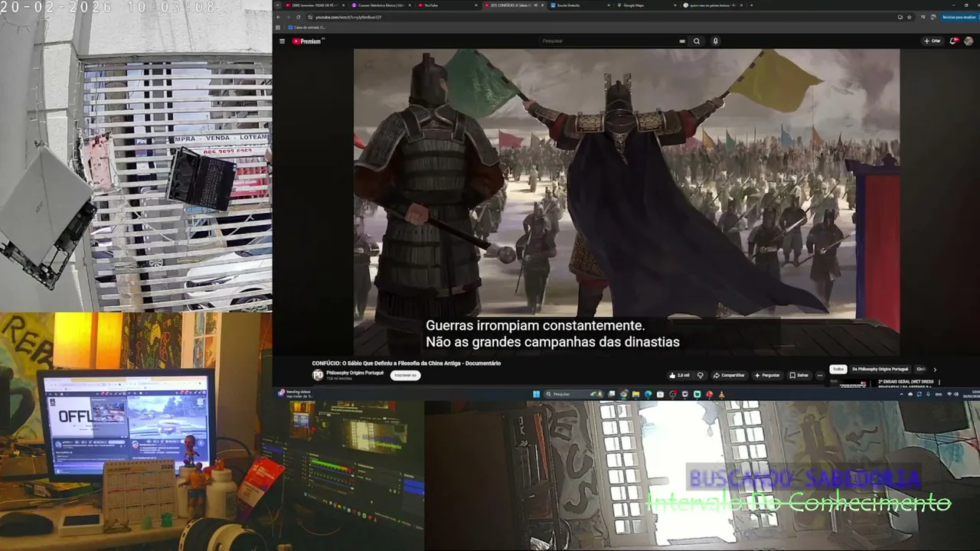Viewport: 980px width, 551px height.
Task: Click the documentary video player frame
Action: (626, 201)
